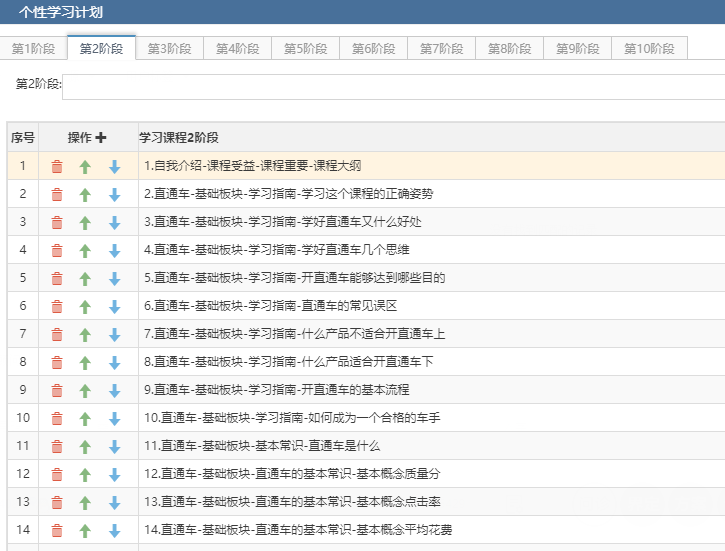Delete row 13 using the trash icon

57,503
